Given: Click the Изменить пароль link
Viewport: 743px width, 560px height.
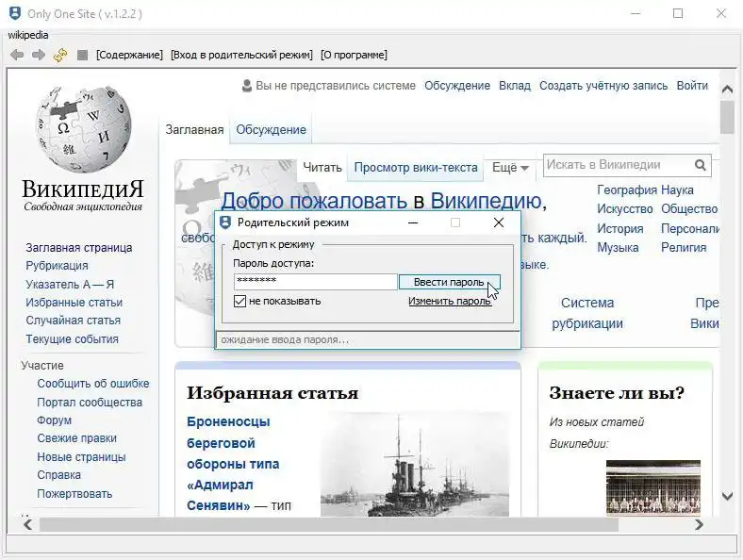Looking at the screenshot, I should point(450,301).
